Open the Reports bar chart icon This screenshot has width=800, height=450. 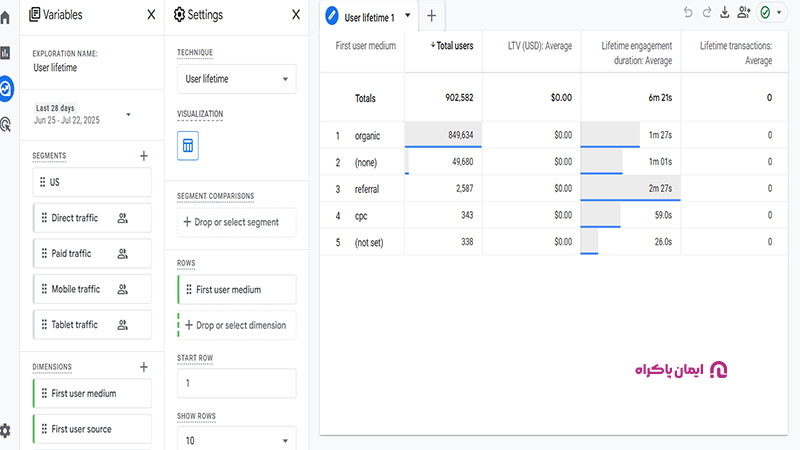click(5, 53)
